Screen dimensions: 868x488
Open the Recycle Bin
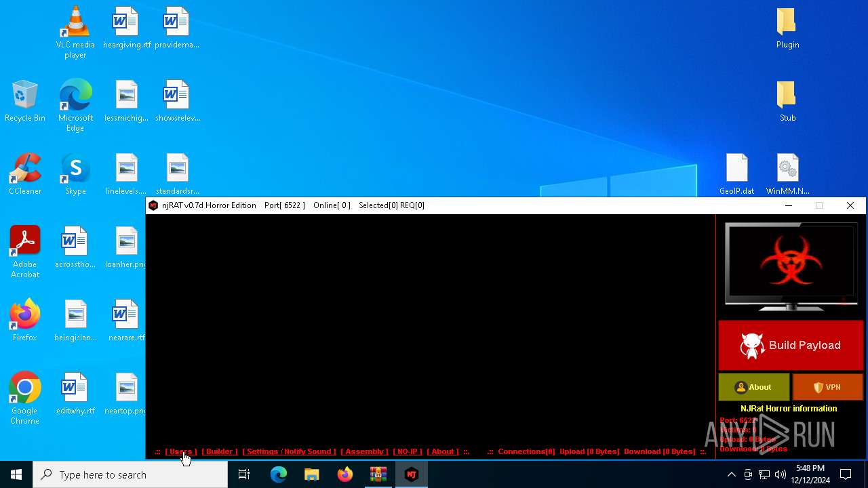(x=24, y=101)
